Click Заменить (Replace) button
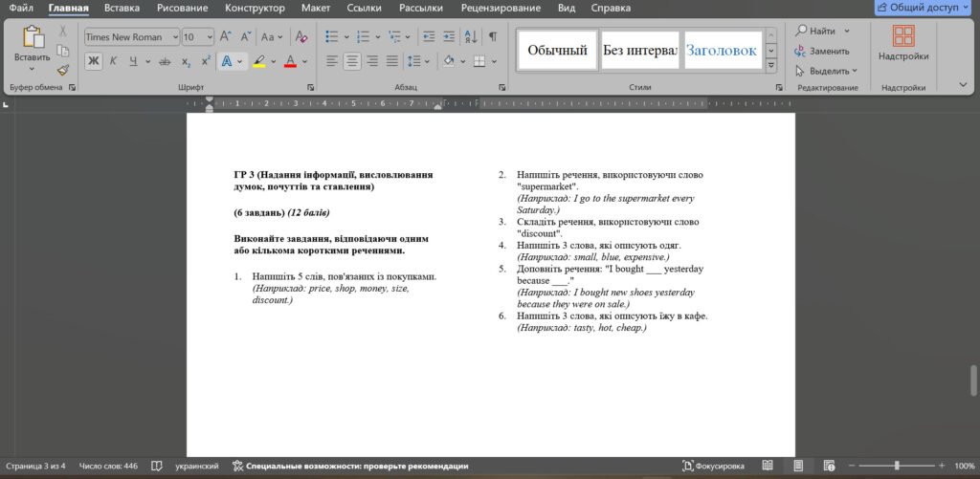Viewport: 980px width, 479px height. click(822, 52)
